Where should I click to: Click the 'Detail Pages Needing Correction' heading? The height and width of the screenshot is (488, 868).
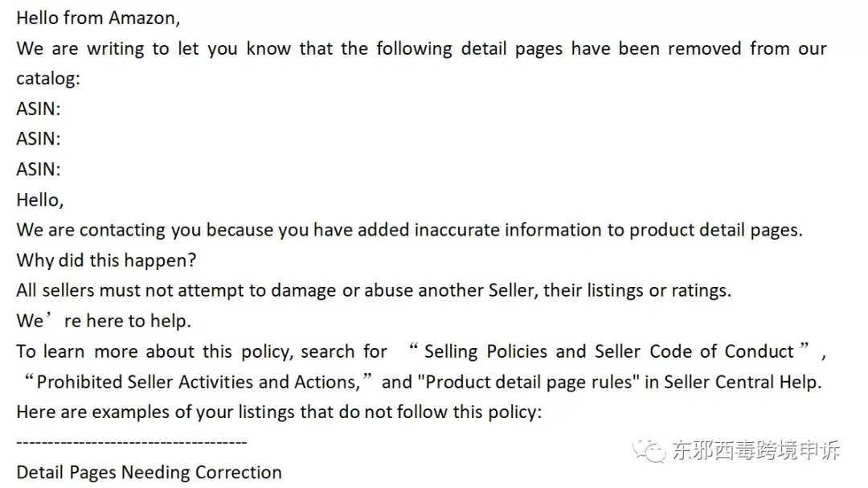point(149,473)
